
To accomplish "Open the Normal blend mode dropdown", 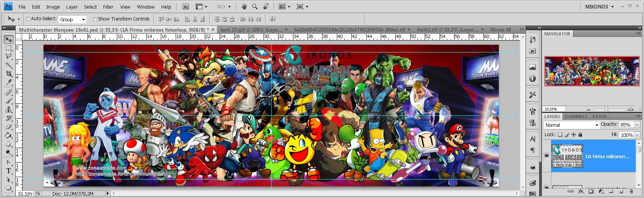I will [571, 125].
